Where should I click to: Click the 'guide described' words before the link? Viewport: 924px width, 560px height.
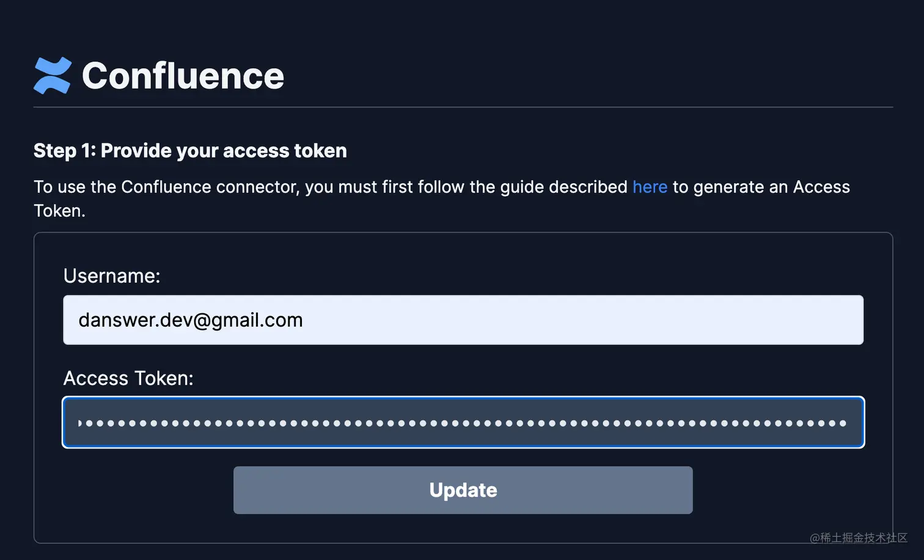(x=563, y=187)
